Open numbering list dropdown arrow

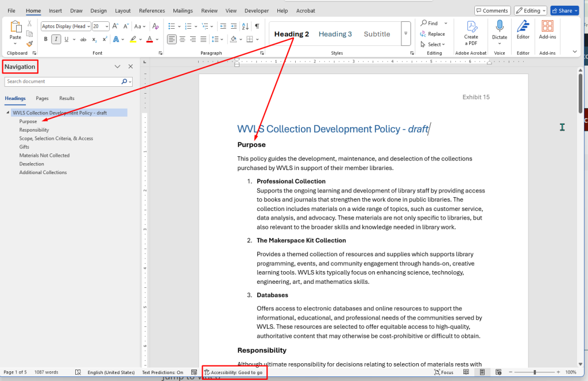pos(196,26)
